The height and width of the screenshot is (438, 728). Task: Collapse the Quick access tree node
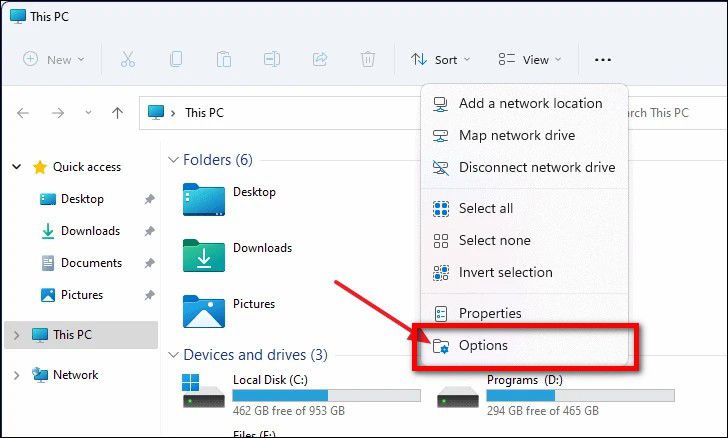[x=17, y=166]
